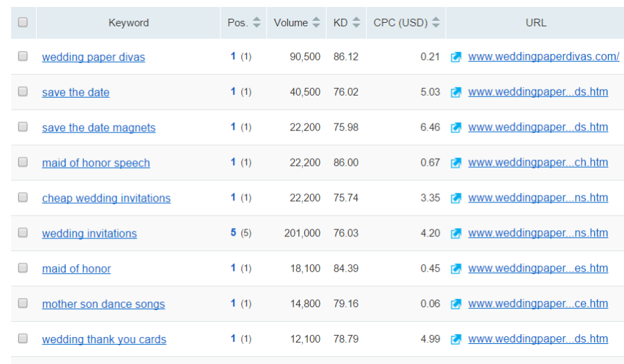Check the cheap wedding invitations checkbox
Image resolution: width=624 pixels, height=364 pixels.
click(x=23, y=198)
